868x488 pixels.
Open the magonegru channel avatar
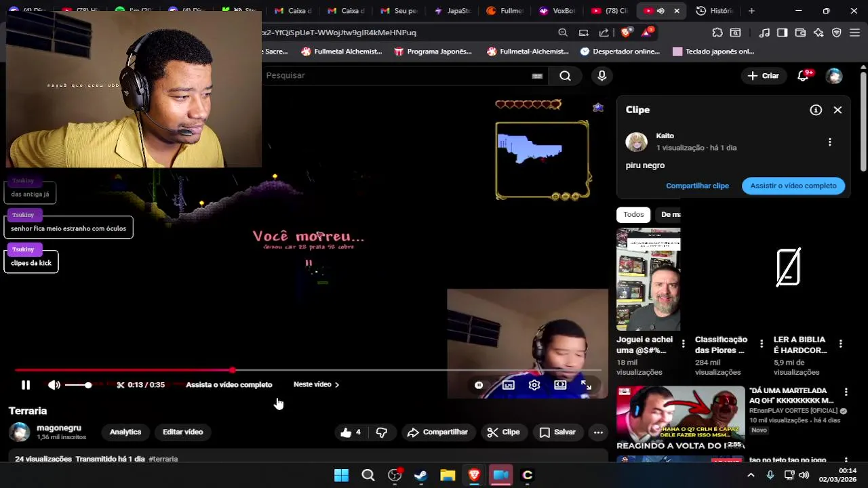click(20, 432)
